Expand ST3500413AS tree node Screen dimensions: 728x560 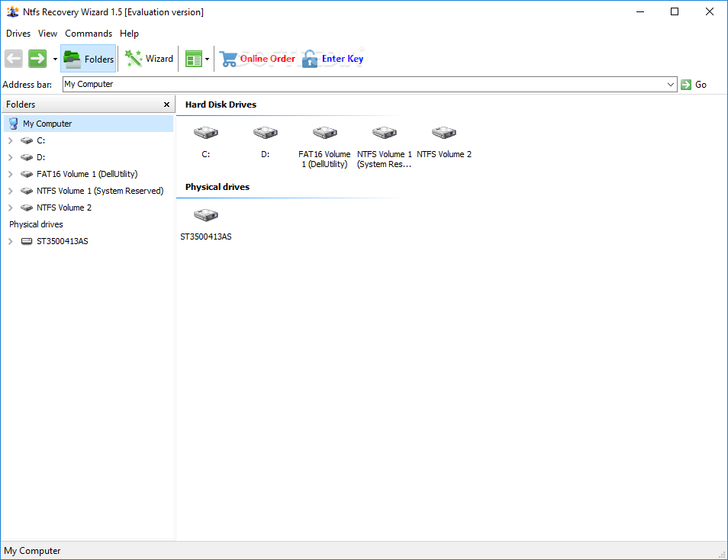10,241
